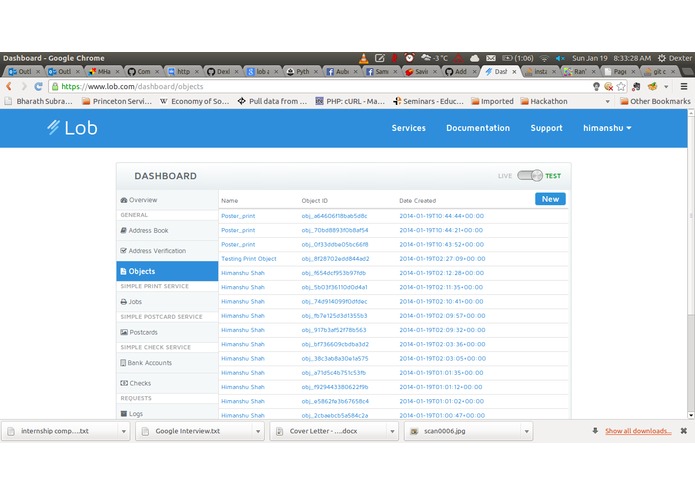Screen dimensions: 695x494
Task: Select Objects in the sidebar
Action: tap(167, 271)
